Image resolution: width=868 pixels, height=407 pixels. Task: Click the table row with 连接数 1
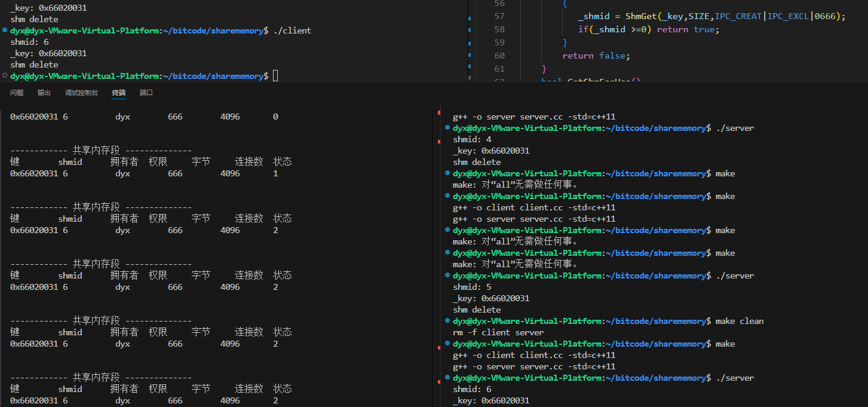point(144,173)
